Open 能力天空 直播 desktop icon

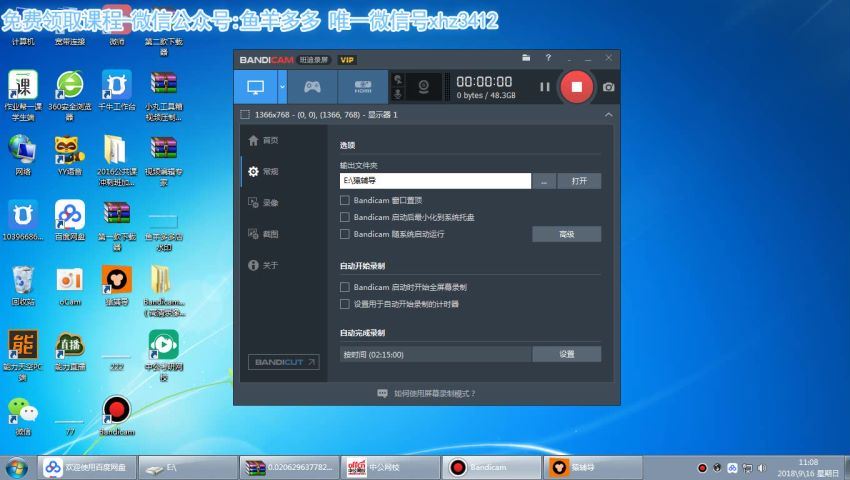(70, 351)
